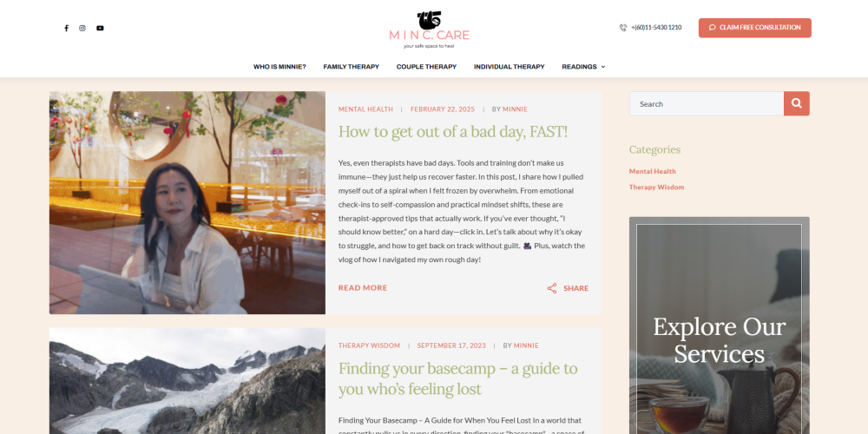The width and height of the screenshot is (868, 434).
Task: Click the share icon on first post
Action: coord(552,288)
